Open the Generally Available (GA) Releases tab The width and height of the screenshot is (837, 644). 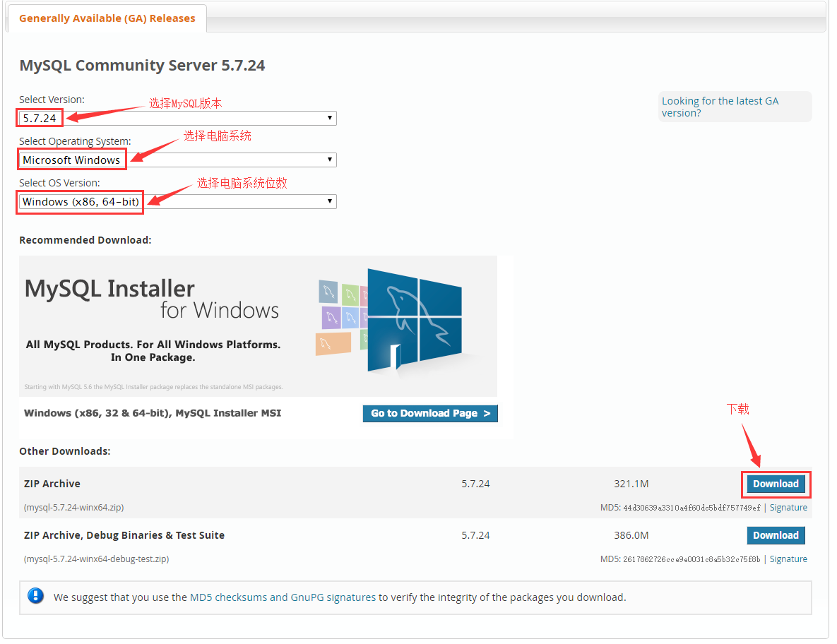click(x=107, y=18)
